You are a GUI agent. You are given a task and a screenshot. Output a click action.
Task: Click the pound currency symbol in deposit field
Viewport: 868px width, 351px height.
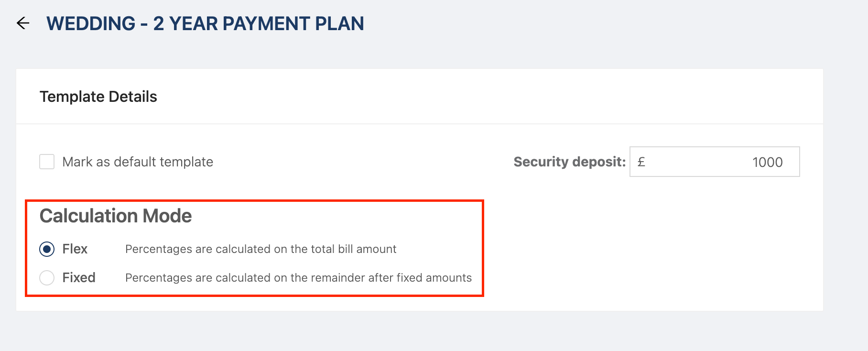[641, 162]
